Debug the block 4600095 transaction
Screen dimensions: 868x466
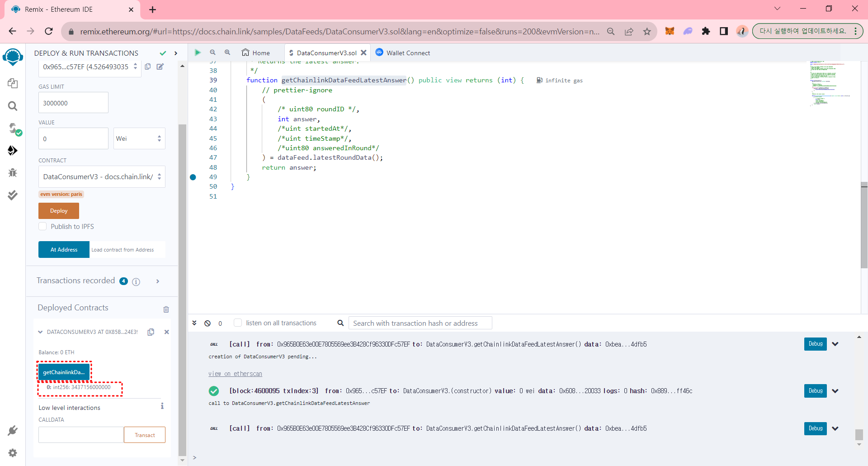point(816,391)
